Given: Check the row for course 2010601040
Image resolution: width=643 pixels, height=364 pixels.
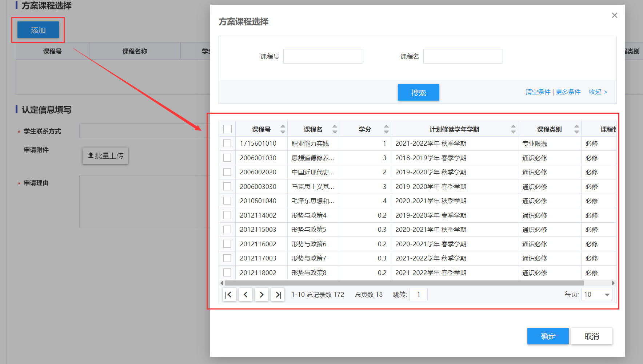Looking at the screenshot, I should [x=227, y=201].
